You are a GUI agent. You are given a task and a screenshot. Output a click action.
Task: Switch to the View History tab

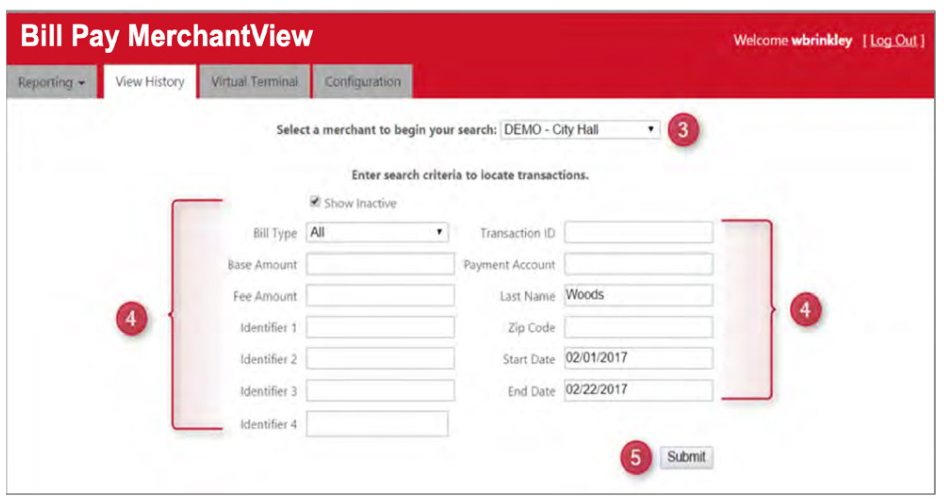click(149, 82)
